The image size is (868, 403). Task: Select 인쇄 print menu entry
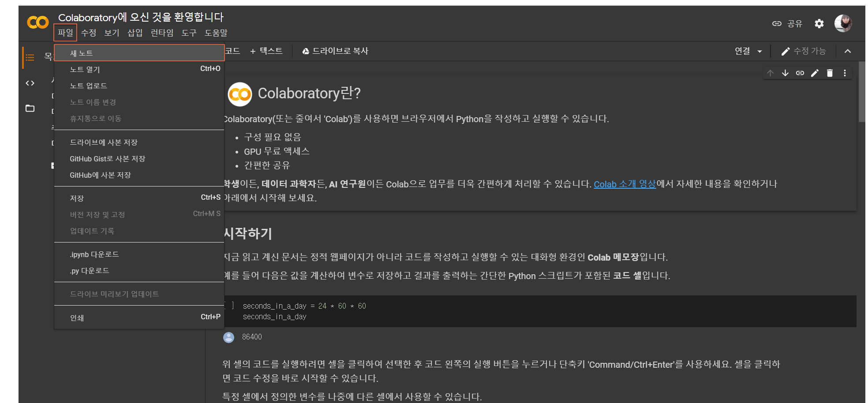coord(139,317)
